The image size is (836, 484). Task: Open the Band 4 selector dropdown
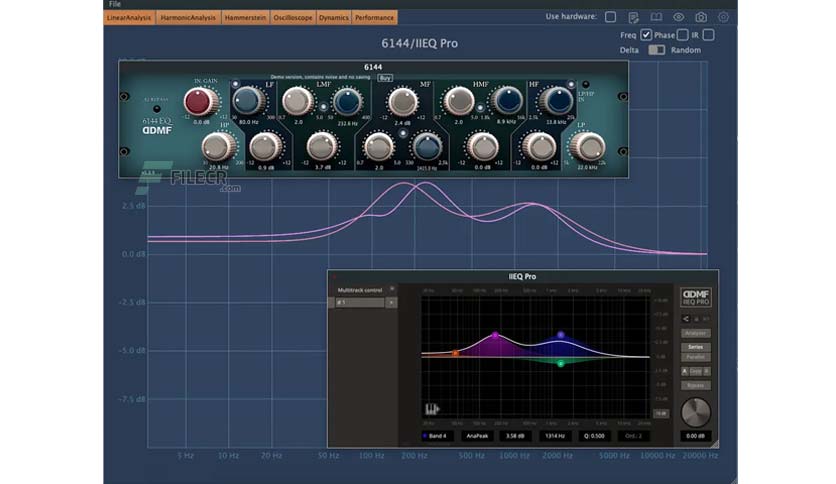[437, 436]
